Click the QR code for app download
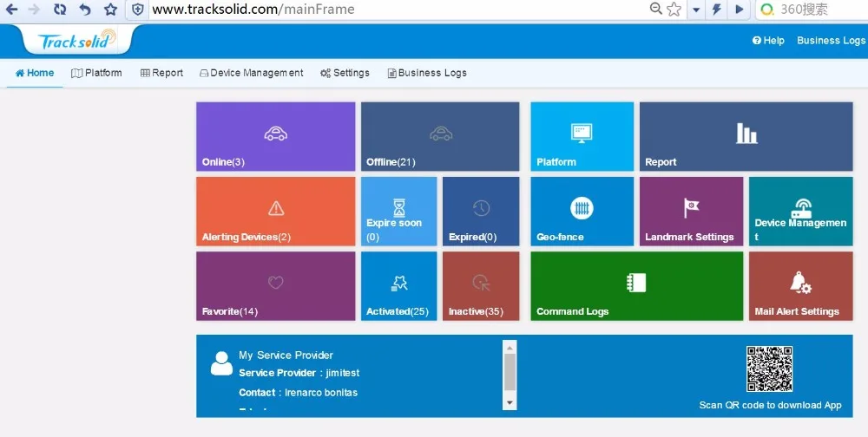 click(x=769, y=369)
